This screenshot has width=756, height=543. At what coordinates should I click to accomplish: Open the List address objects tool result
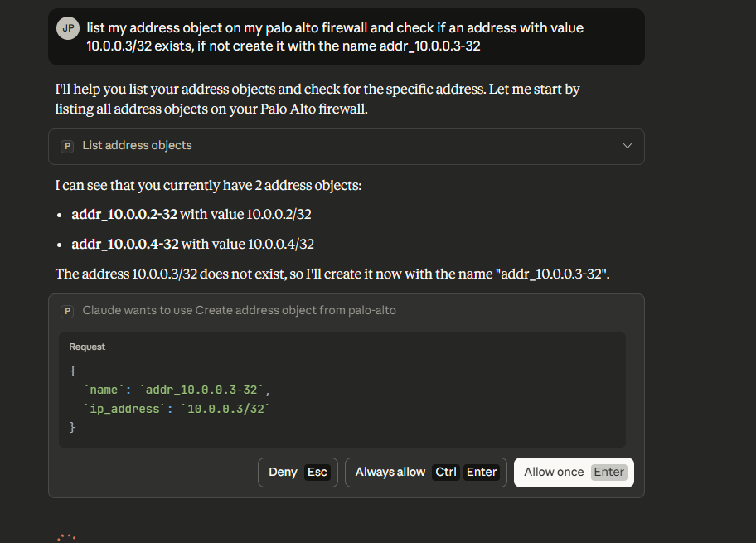137,146
